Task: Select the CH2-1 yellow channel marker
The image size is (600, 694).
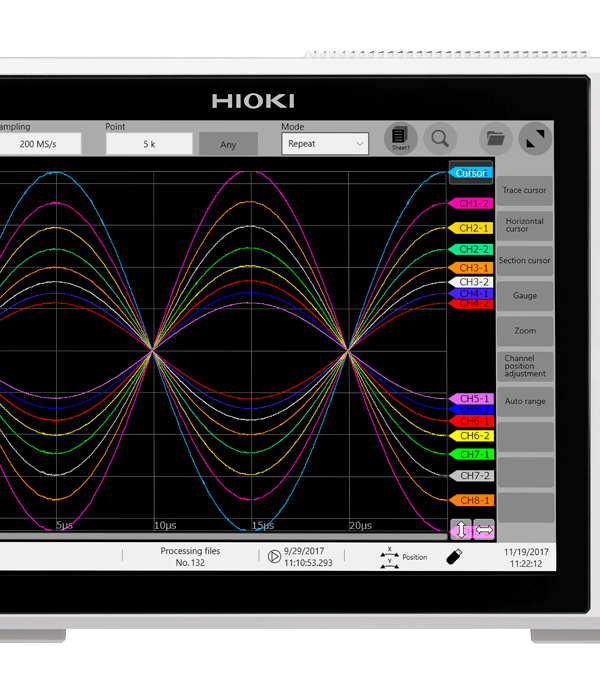Action: (x=470, y=228)
